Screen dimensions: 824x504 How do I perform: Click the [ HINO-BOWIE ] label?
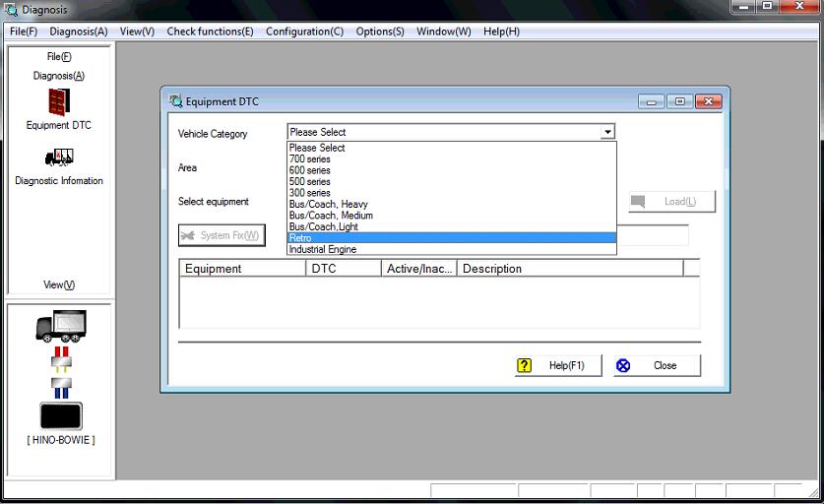(x=61, y=440)
